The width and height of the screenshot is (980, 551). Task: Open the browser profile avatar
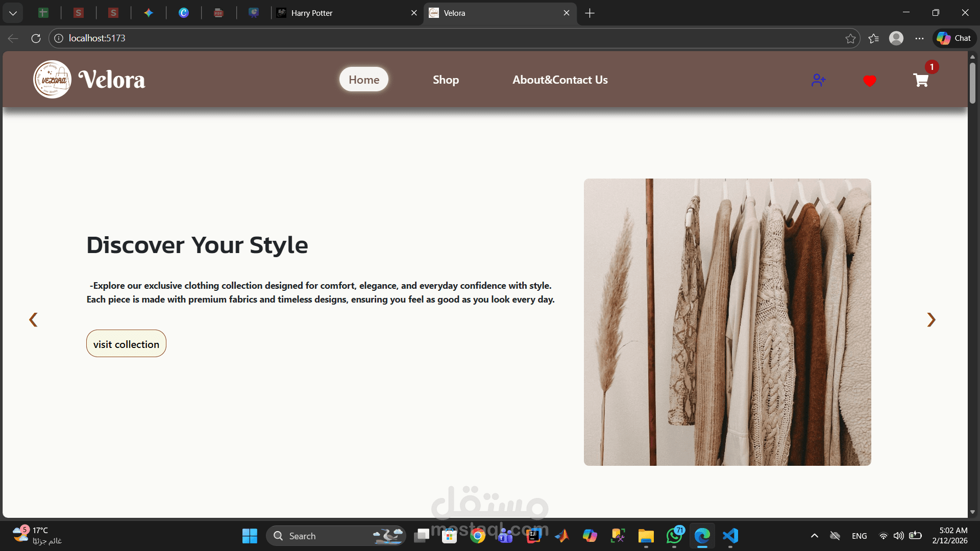[897, 38]
